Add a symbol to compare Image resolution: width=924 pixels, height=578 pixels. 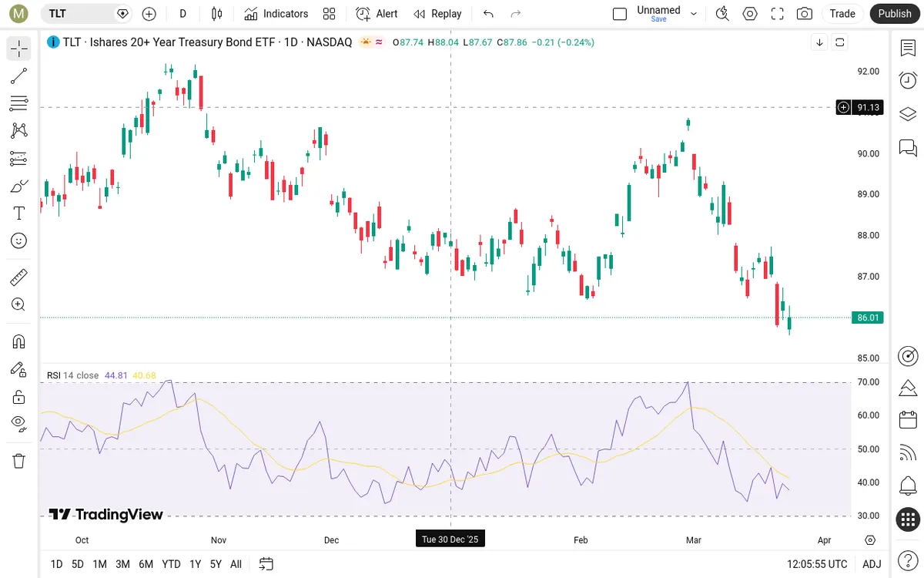click(x=149, y=13)
